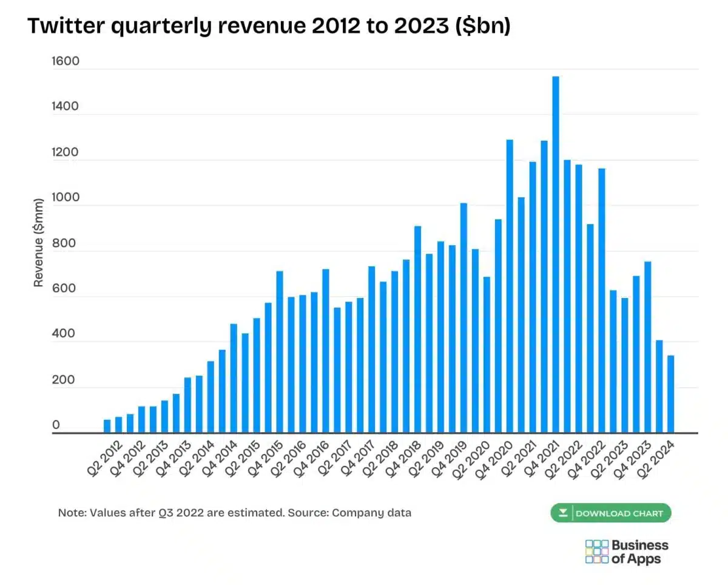728x585 pixels.
Task: Click the 'Q2 2013' x-axis label
Action: [x=150, y=459]
